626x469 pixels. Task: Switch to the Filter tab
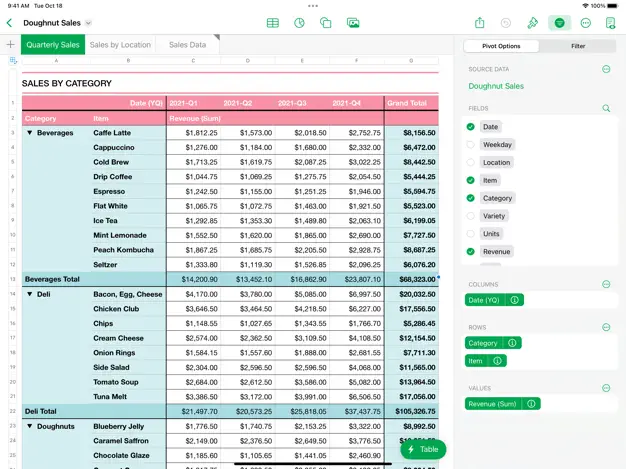tap(578, 46)
